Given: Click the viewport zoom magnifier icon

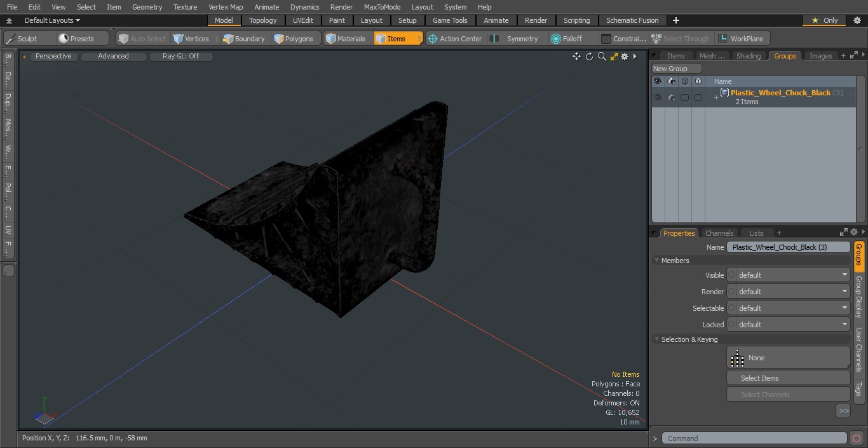Looking at the screenshot, I should [x=602, y=57].
